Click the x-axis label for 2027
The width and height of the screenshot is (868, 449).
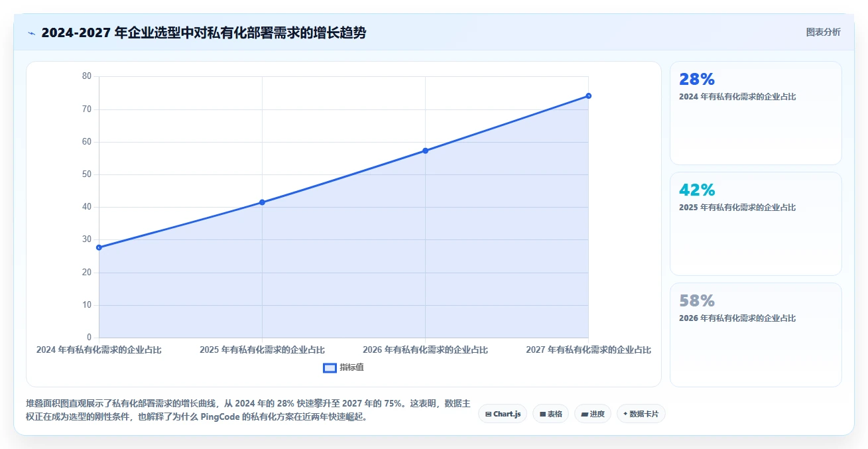click(x=588, y=350)
